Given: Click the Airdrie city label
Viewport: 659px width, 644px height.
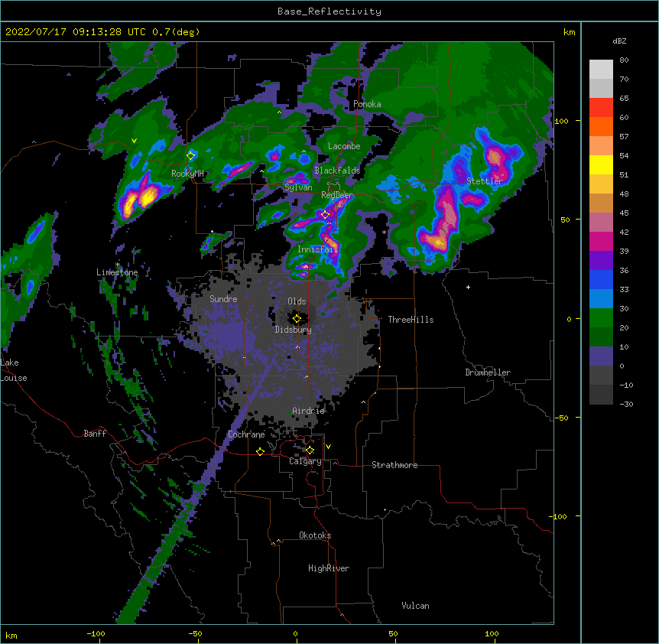Looking at the screenshot, I should pyautogui.click(x=309, y=411).
